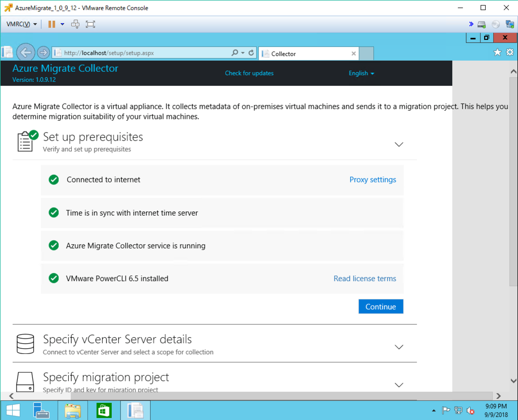The height and width of the screenshot is (420, 518).
Task: Click the address bar search magnifier
Action: [235, 53]
